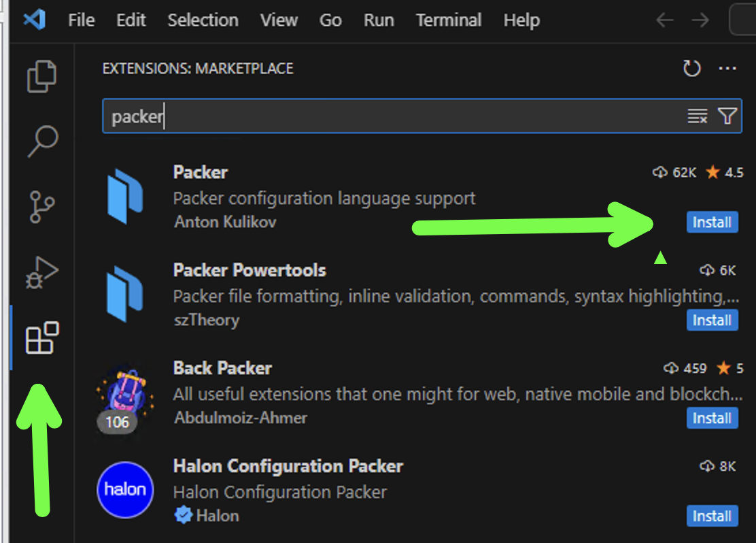Open the Run menu
The image size is (756, 543).
379,20
